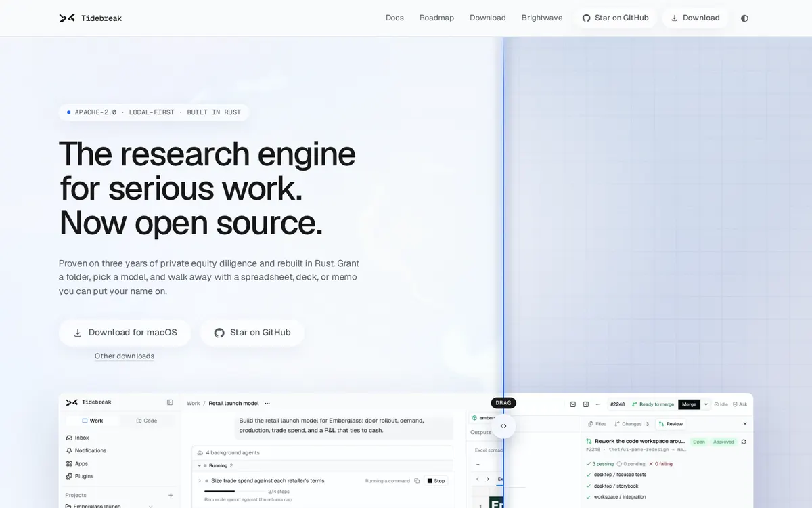Image resolution: width=812 pixels, height=508 pixels.
Task: Refresh the pull request status
Action: tap(744, 442)
